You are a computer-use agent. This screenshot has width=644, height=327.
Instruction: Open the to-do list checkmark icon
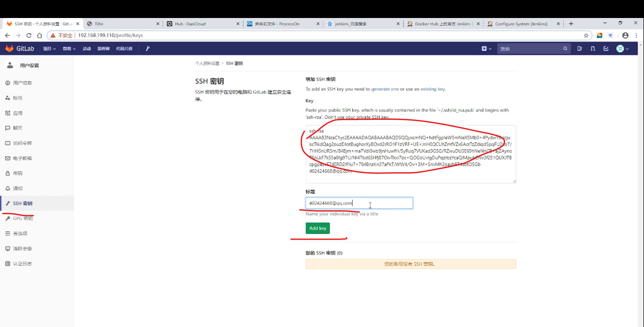(606, 49)
